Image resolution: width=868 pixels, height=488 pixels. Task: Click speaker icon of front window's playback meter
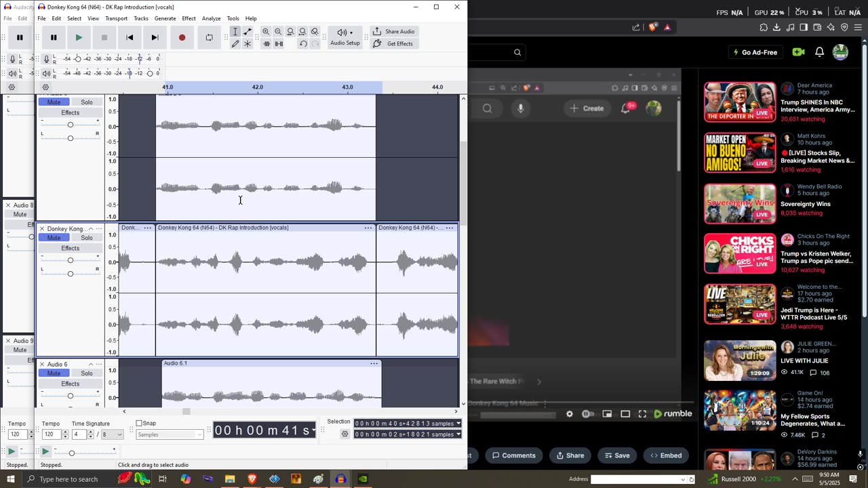coord(46,73)
